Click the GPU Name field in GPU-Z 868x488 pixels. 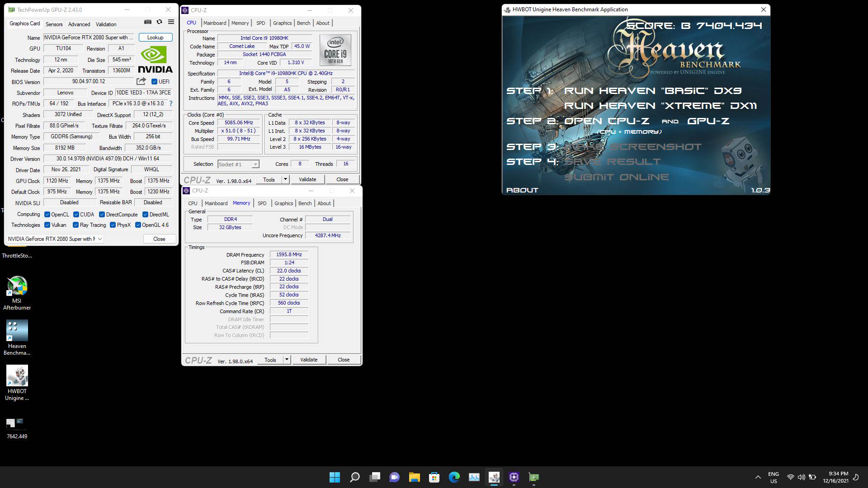click(90, 38)
